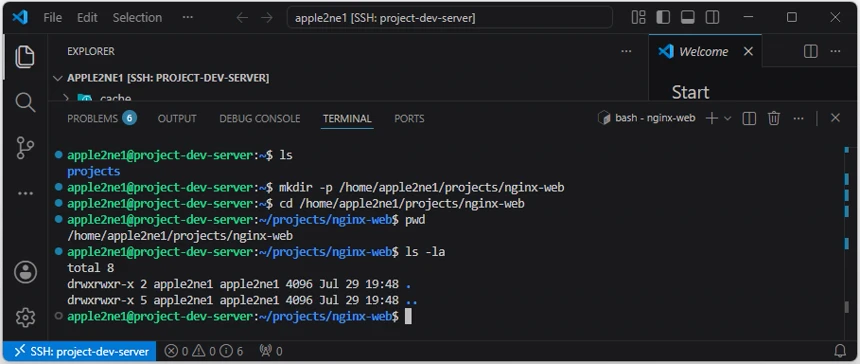
Task: Go forward with the right arrow
Action: [x=267, y=18]
